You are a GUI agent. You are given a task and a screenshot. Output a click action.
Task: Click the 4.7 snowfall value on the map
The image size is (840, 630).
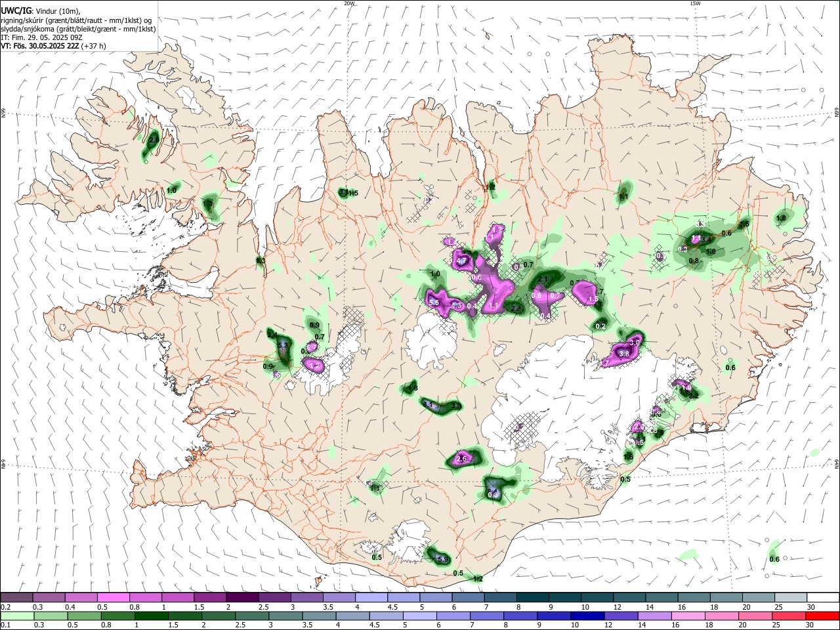click(461, 261)
